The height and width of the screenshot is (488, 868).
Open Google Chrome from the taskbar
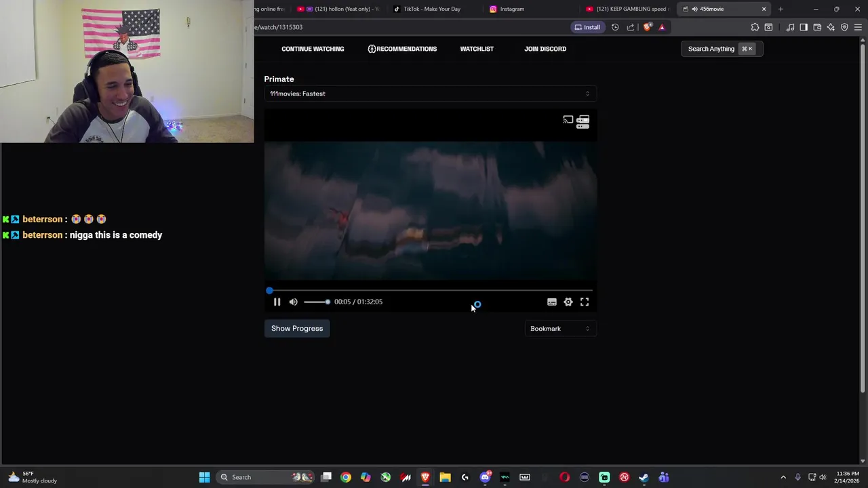click(x=346, y=477)
